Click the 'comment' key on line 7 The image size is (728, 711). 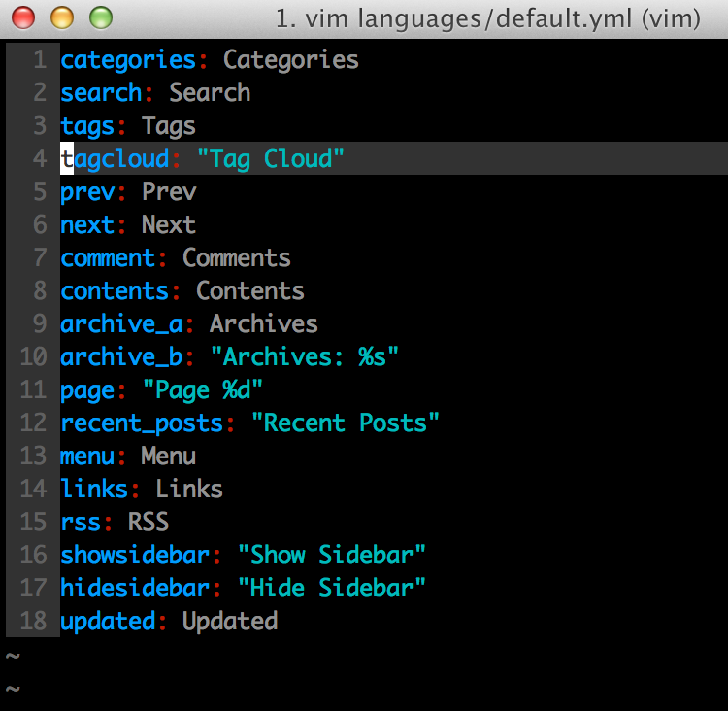point(108,258)
